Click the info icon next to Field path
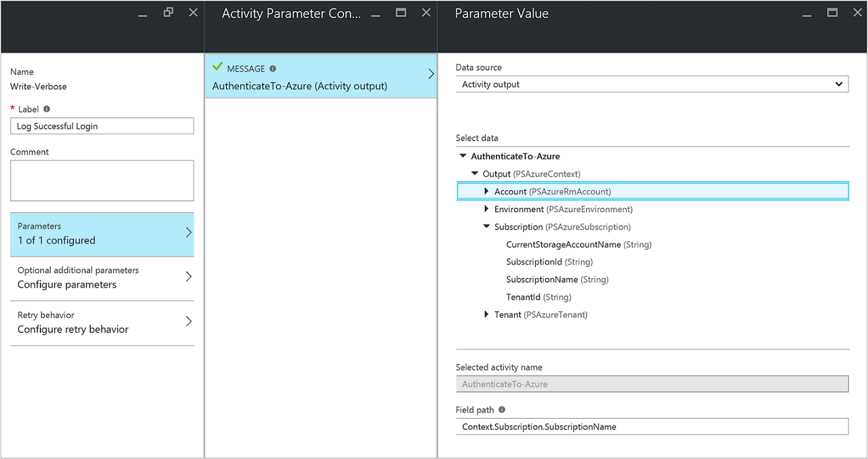The image size is (868, 459). click(502, 410)
